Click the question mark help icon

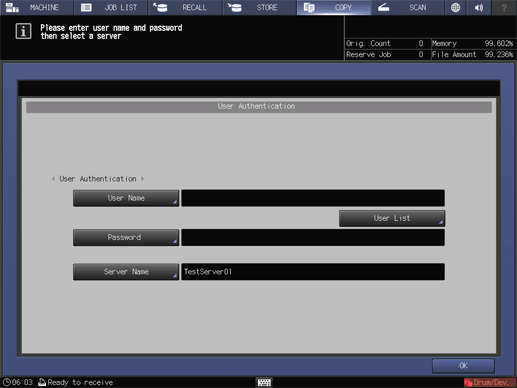click(x=504, y=7)
